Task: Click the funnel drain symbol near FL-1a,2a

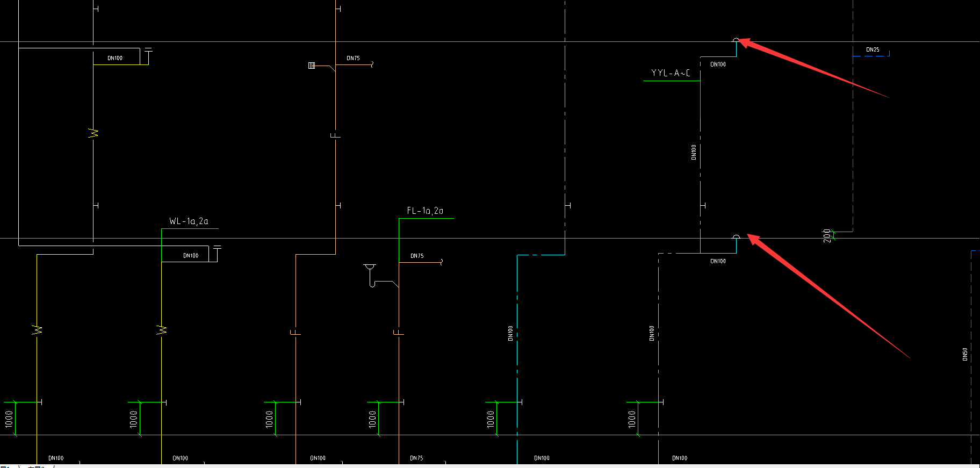Action: tap(370, 267)
